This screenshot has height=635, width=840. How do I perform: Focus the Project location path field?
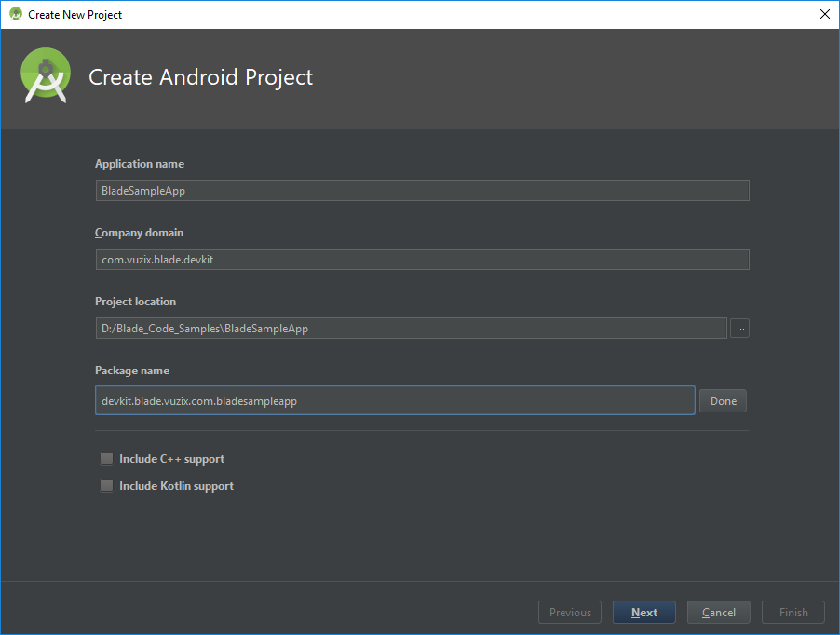(x=411, y=329)
